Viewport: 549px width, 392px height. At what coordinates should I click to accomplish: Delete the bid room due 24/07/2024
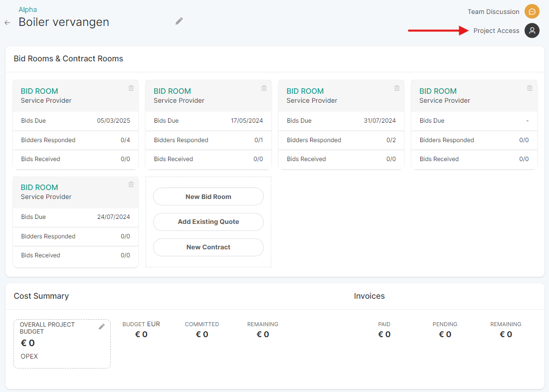coord(131,184)
